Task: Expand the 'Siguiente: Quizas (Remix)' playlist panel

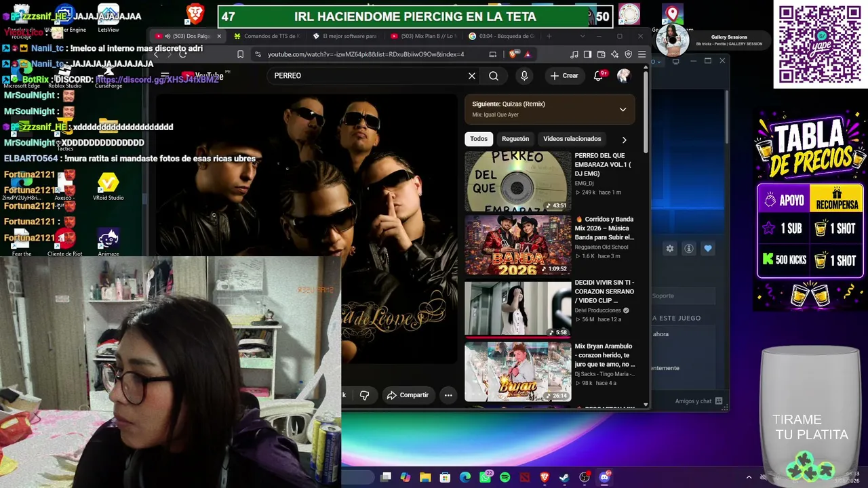Action: click(623, 109)
